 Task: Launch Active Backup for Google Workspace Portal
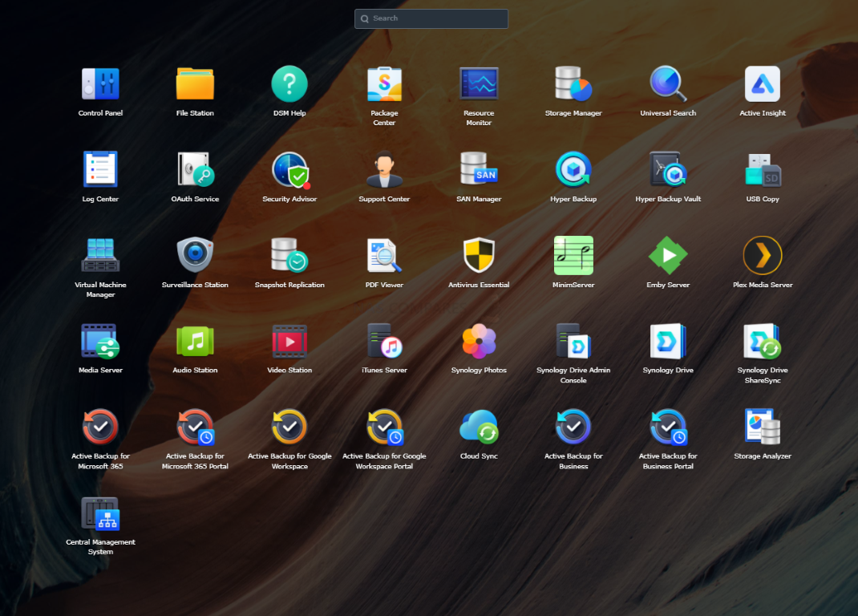[384, 427]
